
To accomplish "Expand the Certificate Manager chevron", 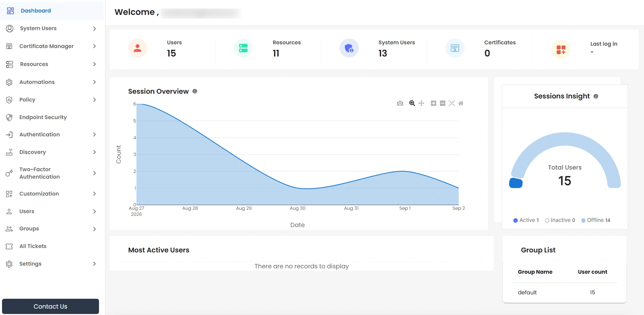I will point(95,46).
